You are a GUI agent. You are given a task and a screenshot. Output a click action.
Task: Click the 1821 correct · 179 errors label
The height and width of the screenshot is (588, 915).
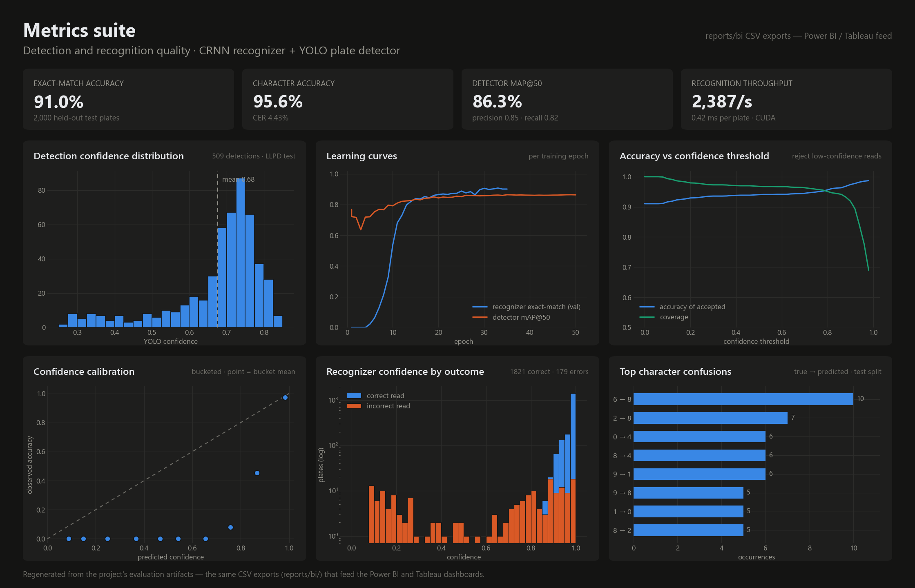549,372
